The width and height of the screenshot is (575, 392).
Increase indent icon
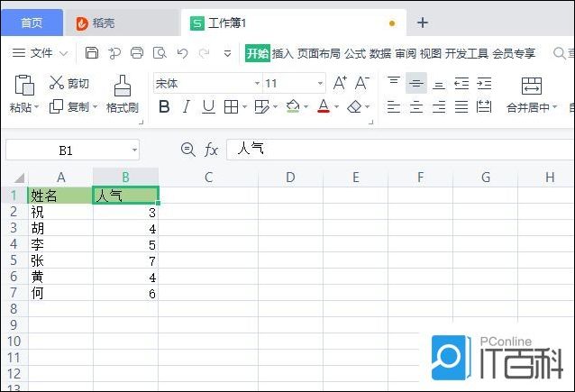pyautogui.click(x=484, y=84)
